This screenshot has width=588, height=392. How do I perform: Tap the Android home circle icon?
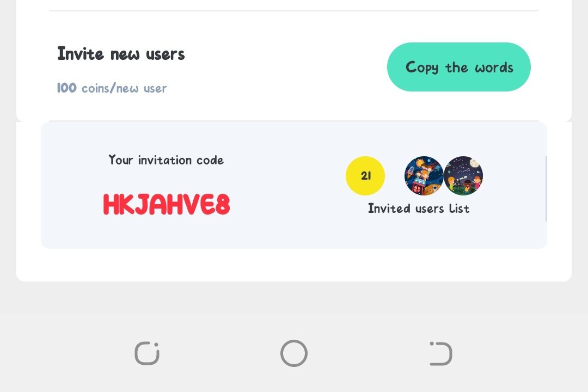tap(294, 353)
